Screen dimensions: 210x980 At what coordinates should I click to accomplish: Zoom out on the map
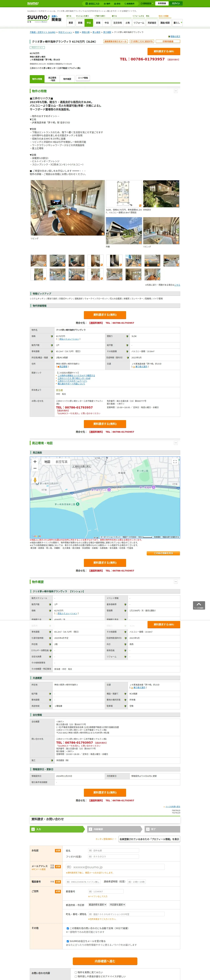tap(35, 468)
